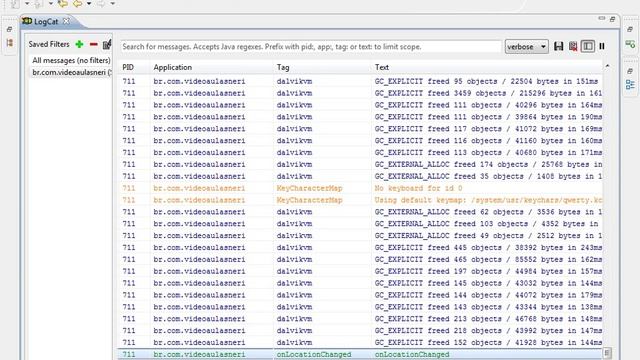Toggle display of saved filters panel
This screenshot has height=360, width=640.
588,47
